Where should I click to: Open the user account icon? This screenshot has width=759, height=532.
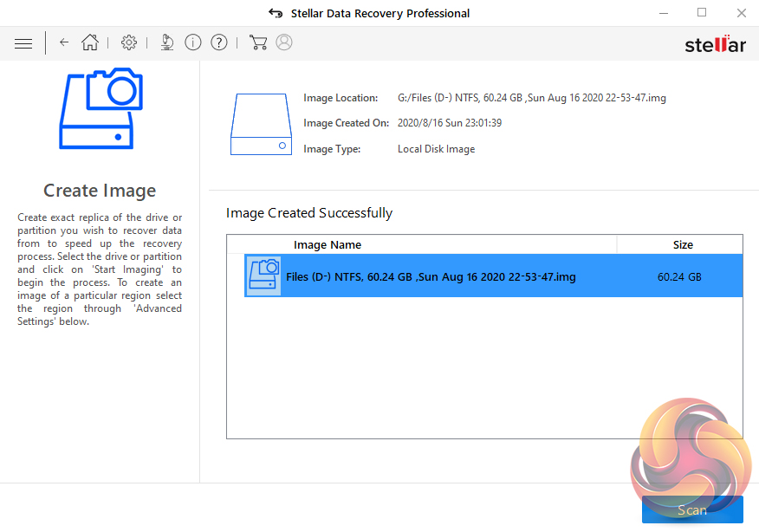284,42
